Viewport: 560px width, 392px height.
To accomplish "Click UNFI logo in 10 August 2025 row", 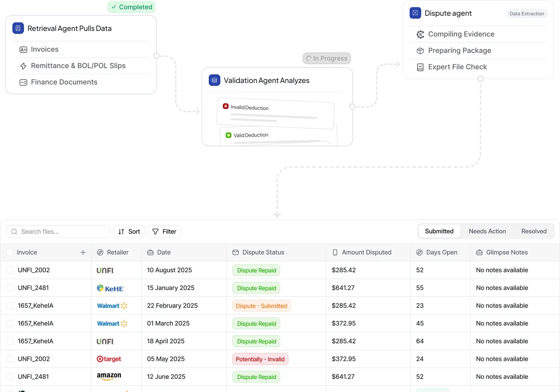I will pos(105,270).
